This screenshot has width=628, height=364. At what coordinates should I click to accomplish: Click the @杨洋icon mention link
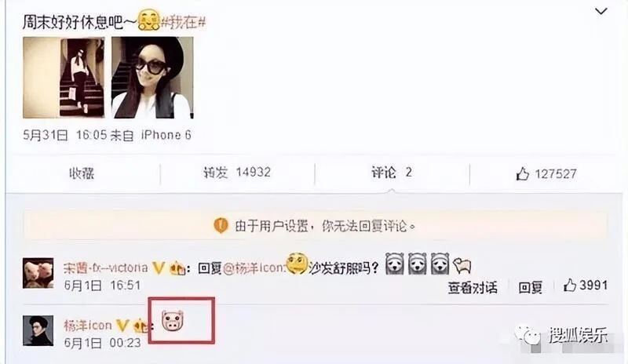point(254,268)
